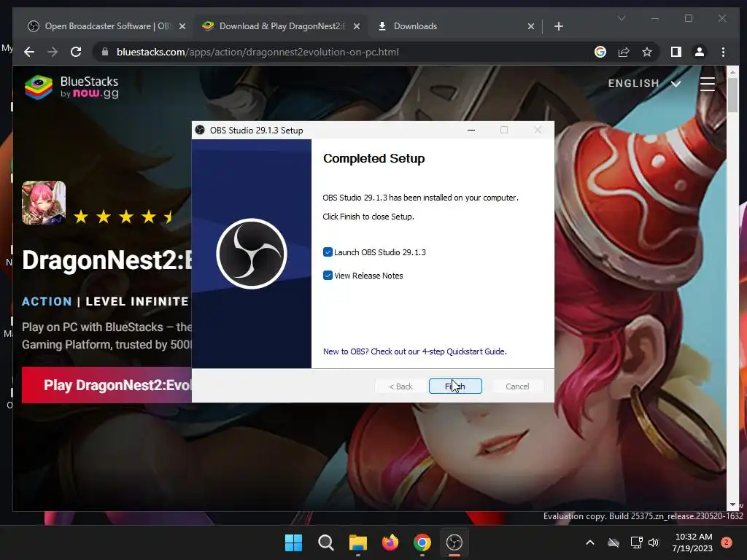Image resolution: width=747 pixels, height=560 pixels.
Task: Reload the BlueStacks page
Action: pos(76,52)
